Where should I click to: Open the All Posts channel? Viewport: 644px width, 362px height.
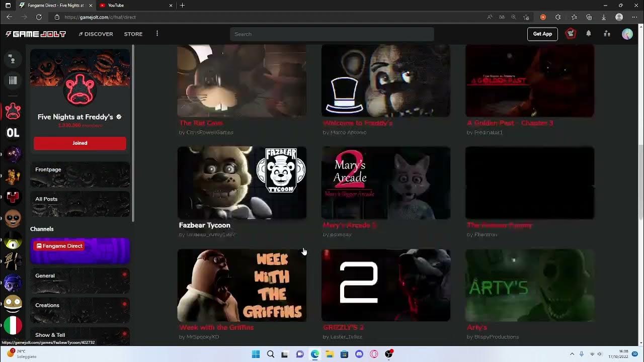tap(80, 204)
